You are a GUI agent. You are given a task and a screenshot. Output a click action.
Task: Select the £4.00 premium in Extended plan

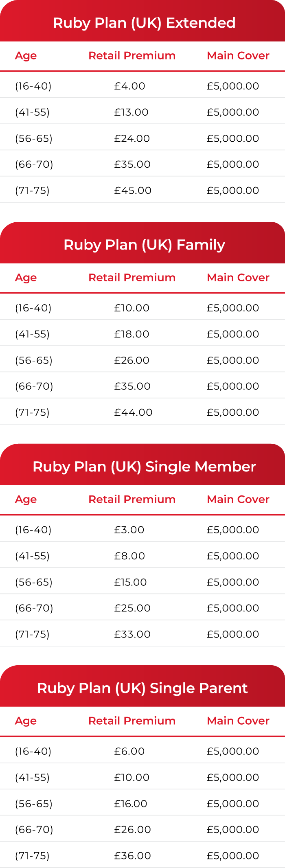129,86
